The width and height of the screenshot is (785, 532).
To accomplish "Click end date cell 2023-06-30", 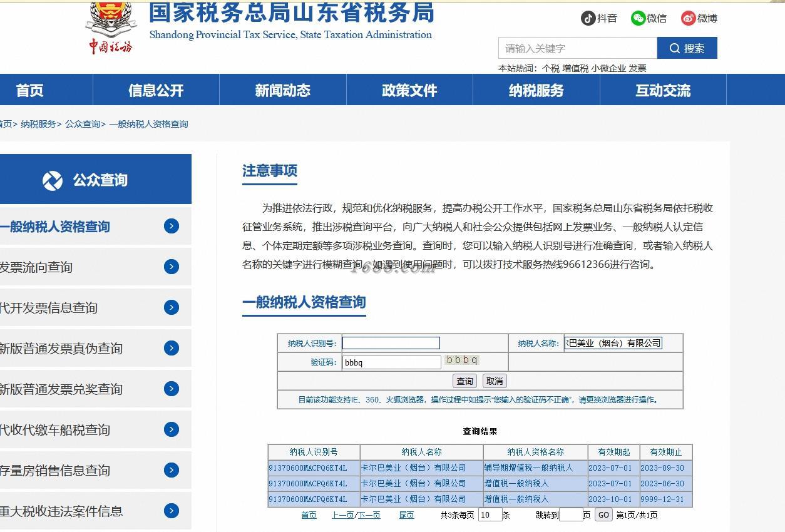I will (x=666, y=483).
